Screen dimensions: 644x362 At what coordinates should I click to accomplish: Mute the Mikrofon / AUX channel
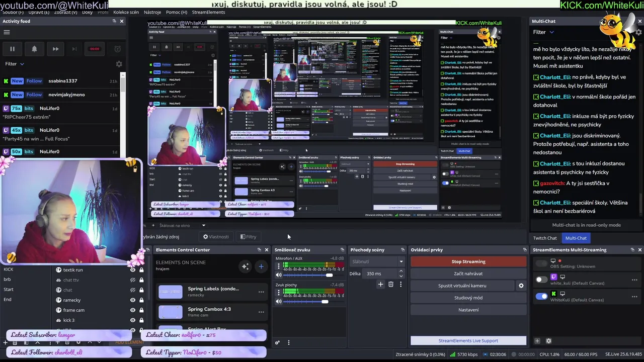coord(279,275)
